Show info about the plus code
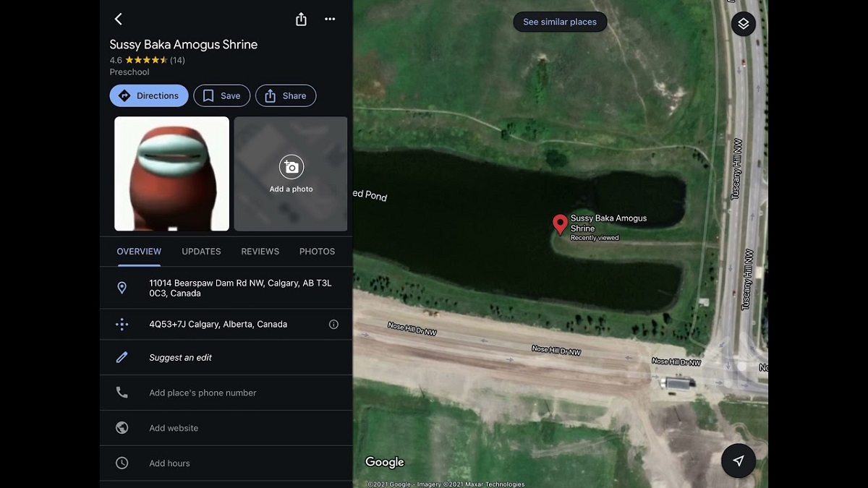Image resolution: width=868 pixels, height=488 pixels. [333, 325]
